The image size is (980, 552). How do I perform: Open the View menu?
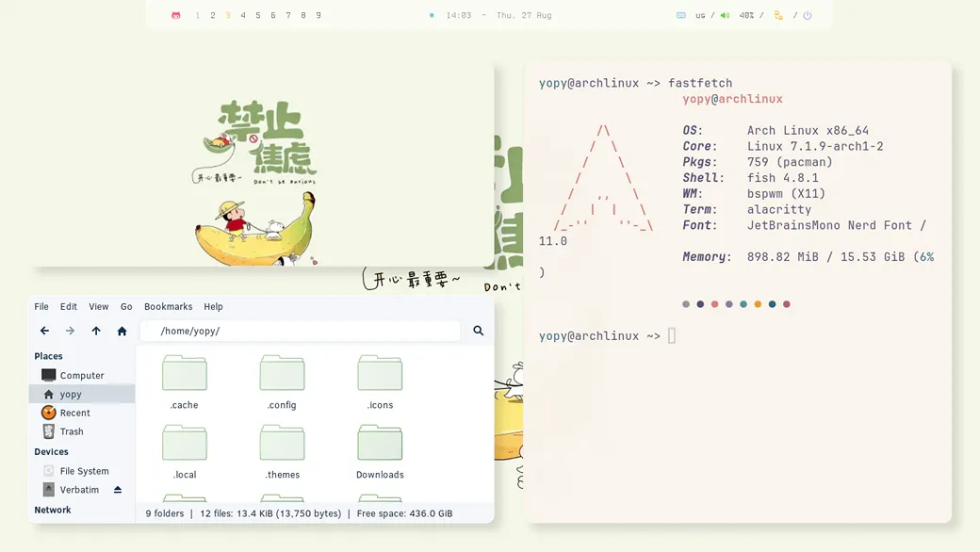(99, 306)
